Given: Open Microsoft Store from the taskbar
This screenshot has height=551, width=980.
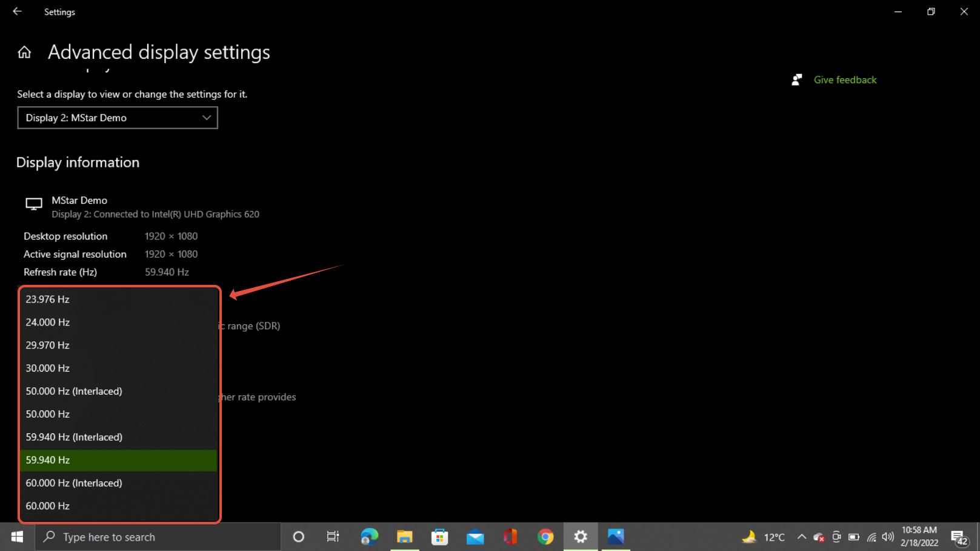Looking at the screenshot, I should click(x=439, y=537).
